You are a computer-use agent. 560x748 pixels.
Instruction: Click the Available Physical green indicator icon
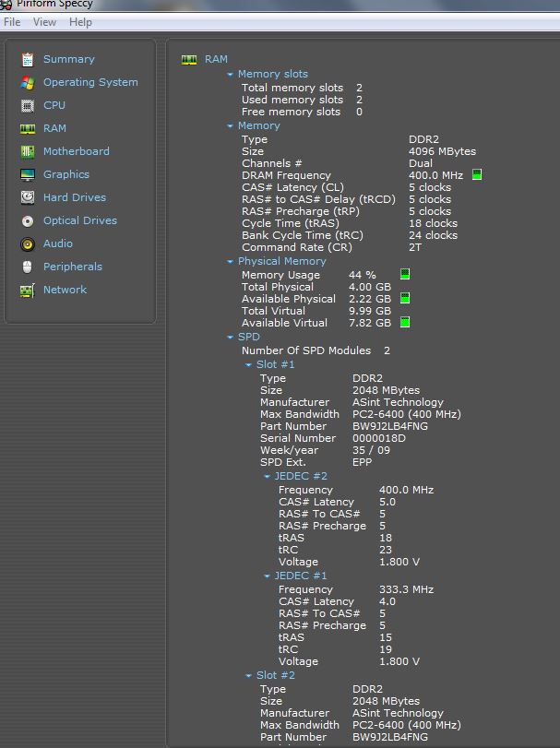click(x=404, y=298)
